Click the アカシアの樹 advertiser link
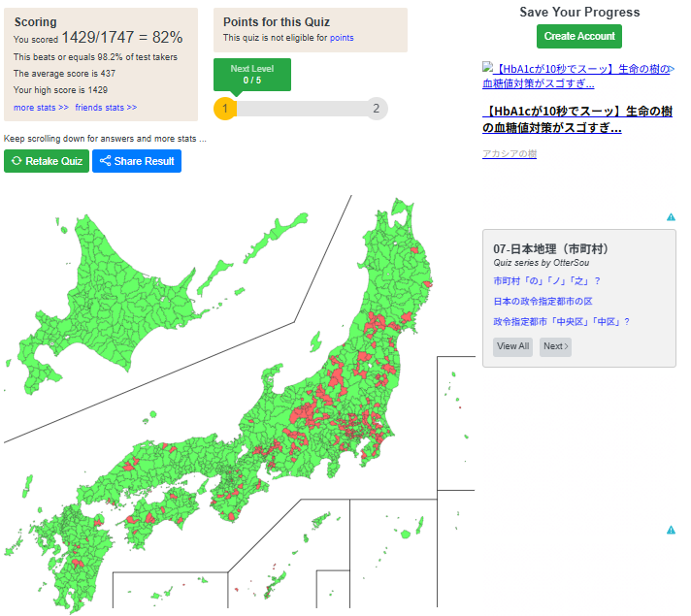The image size is (691, 616). [510, 154]
